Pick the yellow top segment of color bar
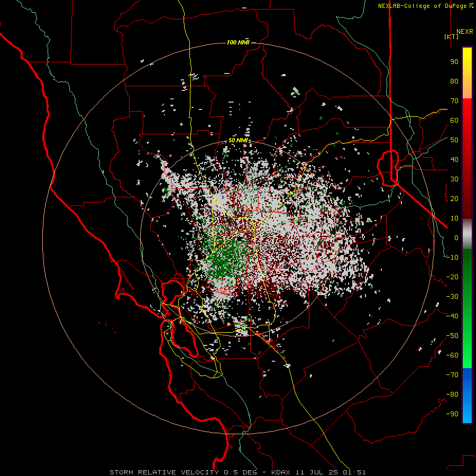Viewport: 476px width, 476px height. click(467, 73)
